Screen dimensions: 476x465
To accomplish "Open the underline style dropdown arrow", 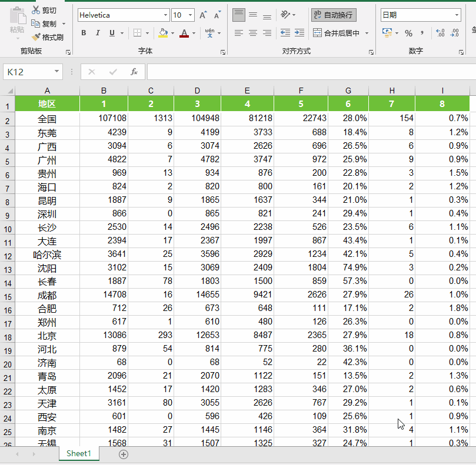I will coord(122,33).
